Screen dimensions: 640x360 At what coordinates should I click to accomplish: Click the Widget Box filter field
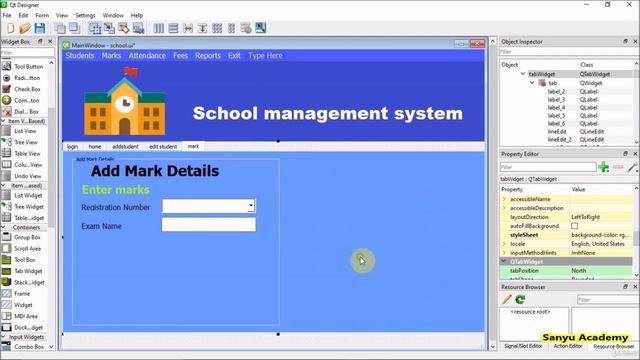[x=27, y=52]
